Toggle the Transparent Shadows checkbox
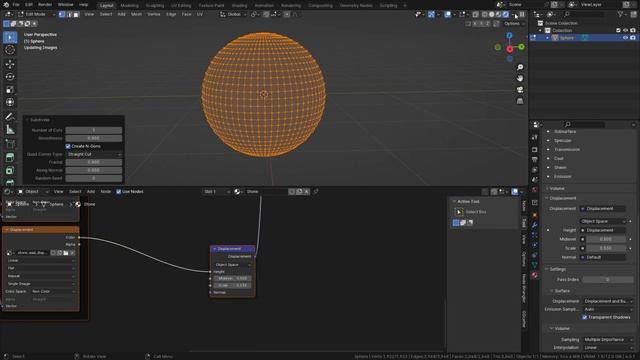 point(584,317)
